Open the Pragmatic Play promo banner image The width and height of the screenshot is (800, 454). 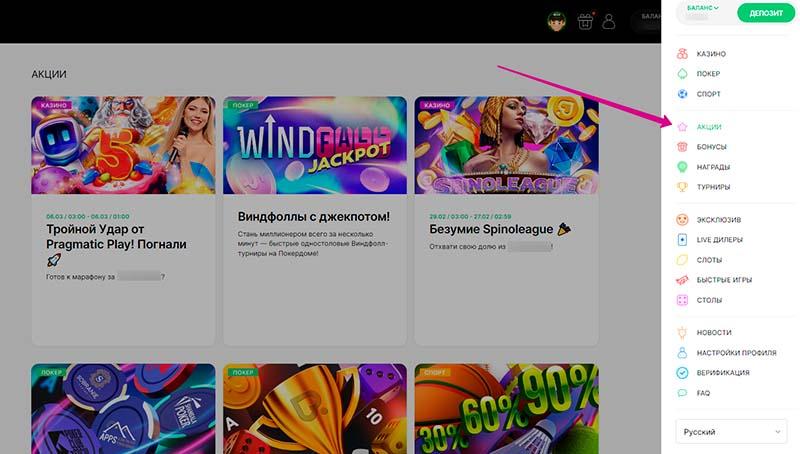tap(123, 145)
